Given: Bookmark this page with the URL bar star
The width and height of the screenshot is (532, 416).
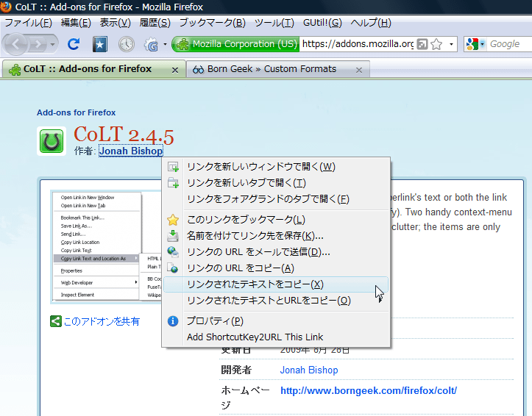Looking at the screenshot, I should click(436, 44).
